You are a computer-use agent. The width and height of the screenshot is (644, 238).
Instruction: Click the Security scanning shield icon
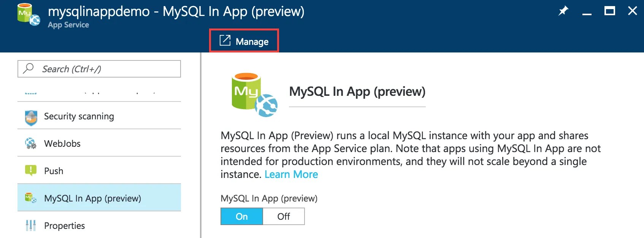click(x=31, y=117)
